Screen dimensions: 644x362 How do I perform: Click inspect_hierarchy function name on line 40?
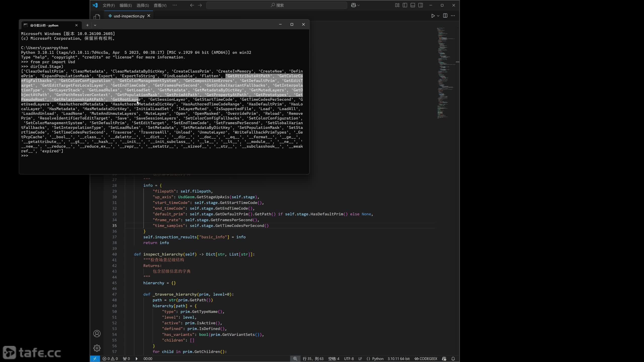(163, 254)
